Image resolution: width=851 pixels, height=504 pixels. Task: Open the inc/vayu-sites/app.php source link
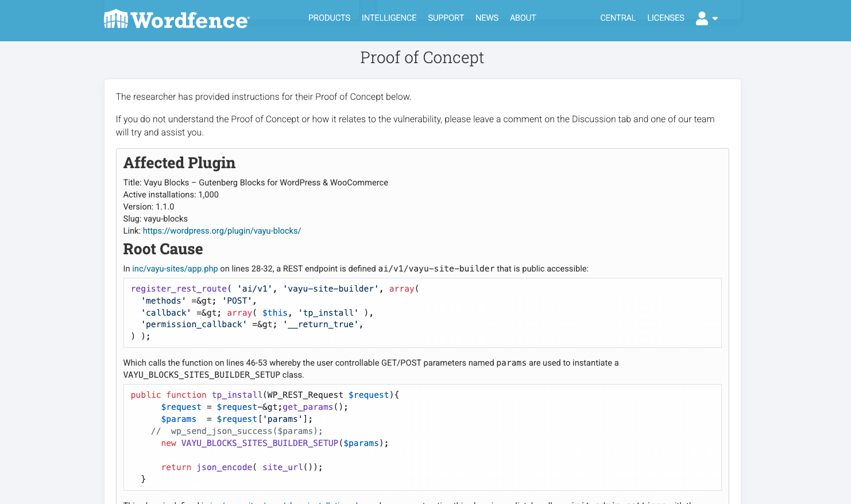175,269
